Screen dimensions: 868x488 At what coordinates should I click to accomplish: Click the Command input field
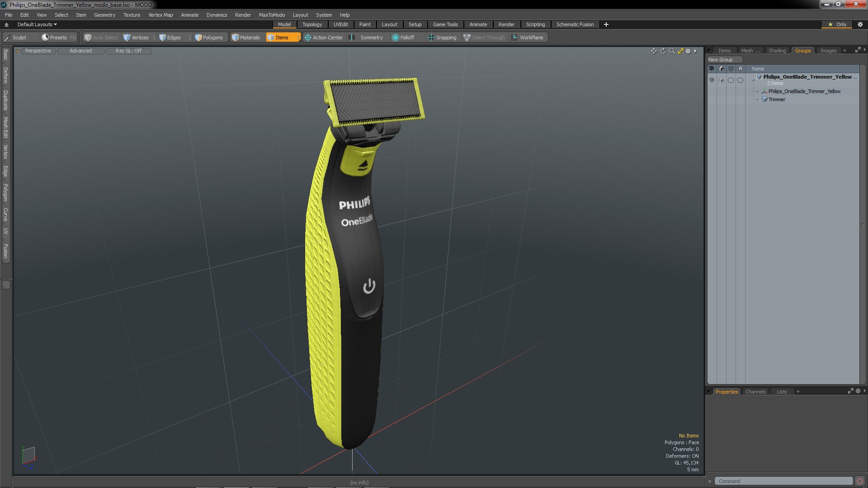tap(783, 481)
